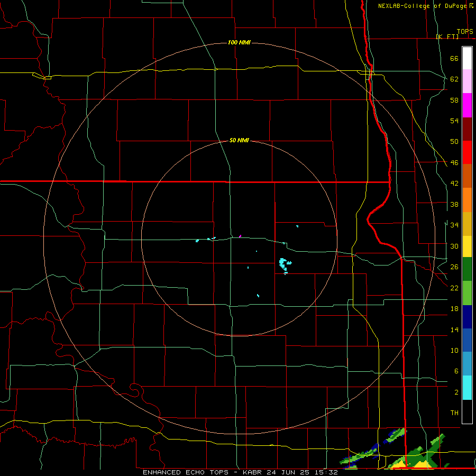Click the large cyan echo blob on the map
476x476 pixels.
pyautogui.click(x=283, y=264)
